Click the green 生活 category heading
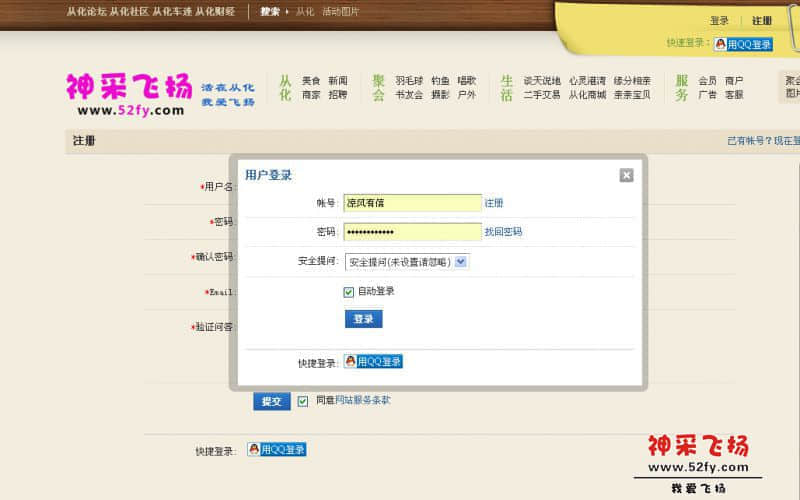Image resolution: width=800 pixels, height=500 pixels. click(x=506, y=88)
